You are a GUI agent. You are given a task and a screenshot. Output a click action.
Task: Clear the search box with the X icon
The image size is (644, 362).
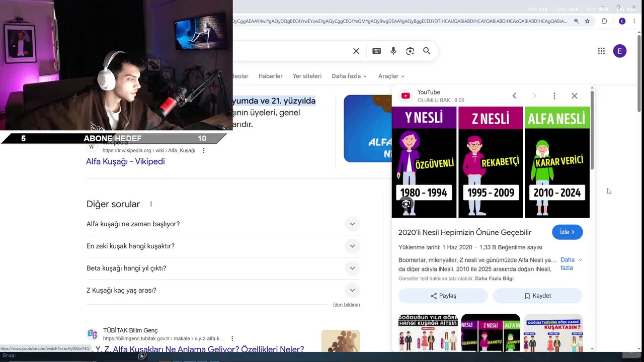pos(356,51)
